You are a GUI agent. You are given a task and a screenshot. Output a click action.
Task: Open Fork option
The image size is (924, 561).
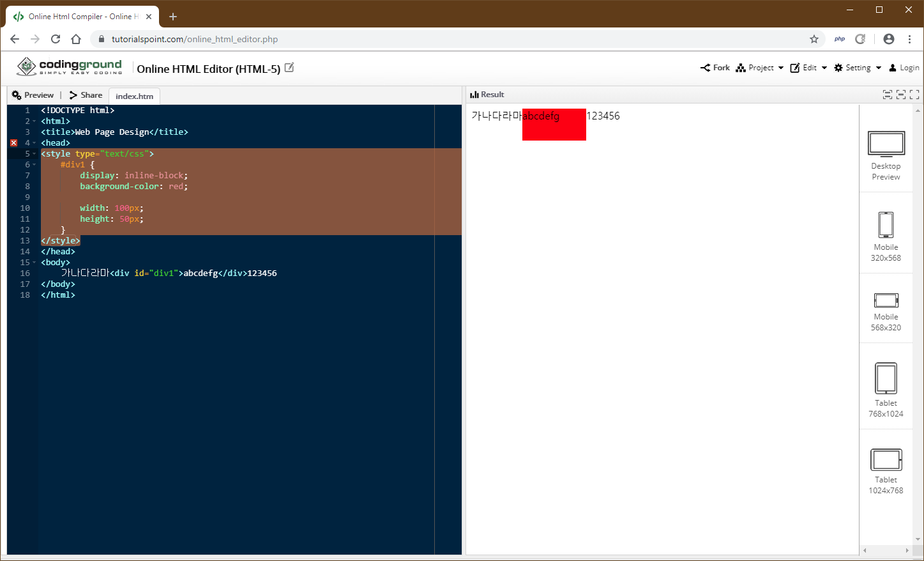tap(715, 68)
